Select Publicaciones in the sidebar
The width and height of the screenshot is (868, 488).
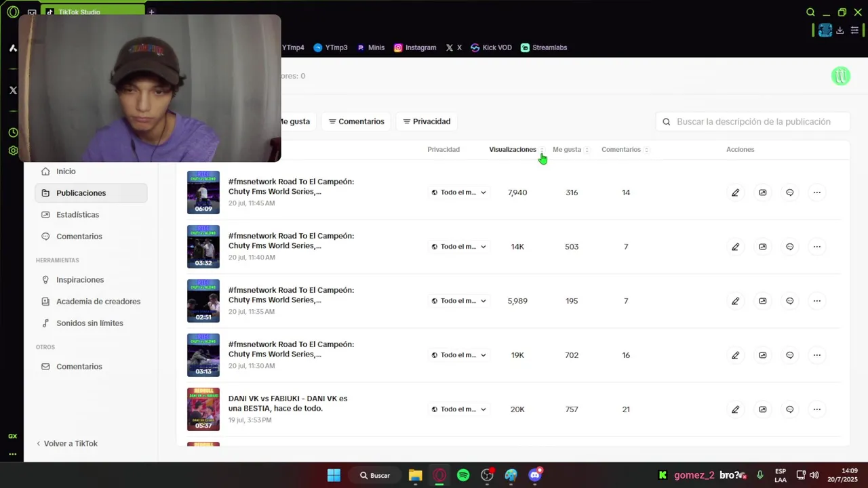click(x=91, y=193)
